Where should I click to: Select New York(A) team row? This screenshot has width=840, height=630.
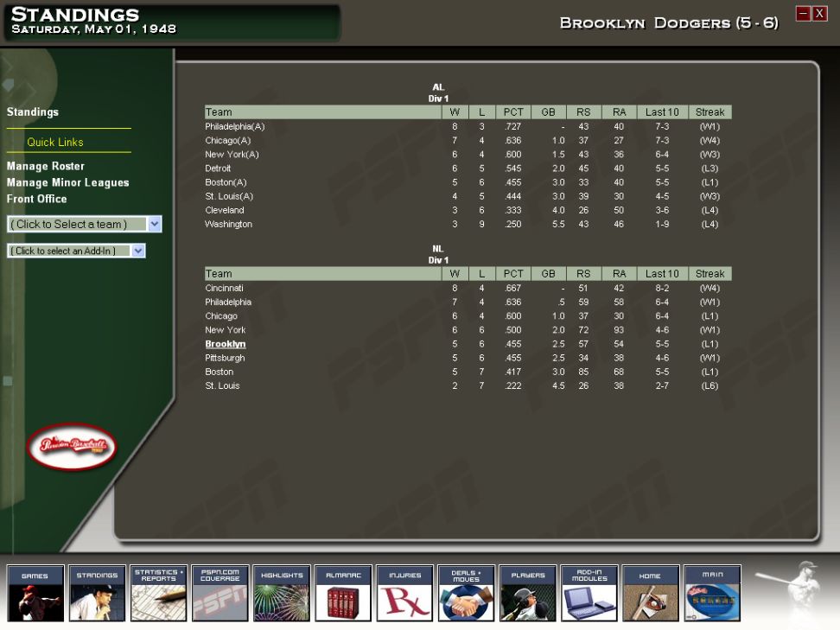point(468,155)
